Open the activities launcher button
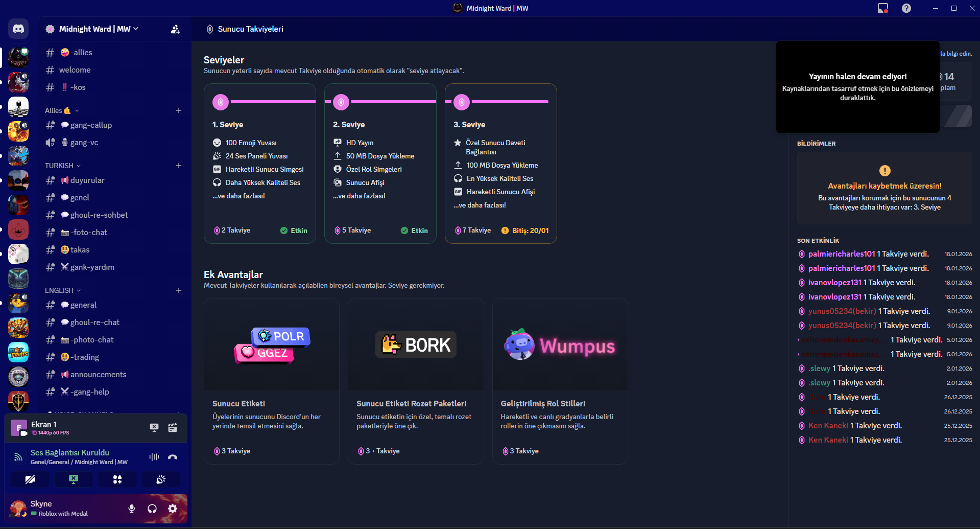The image size is (980, 529). 117,479
